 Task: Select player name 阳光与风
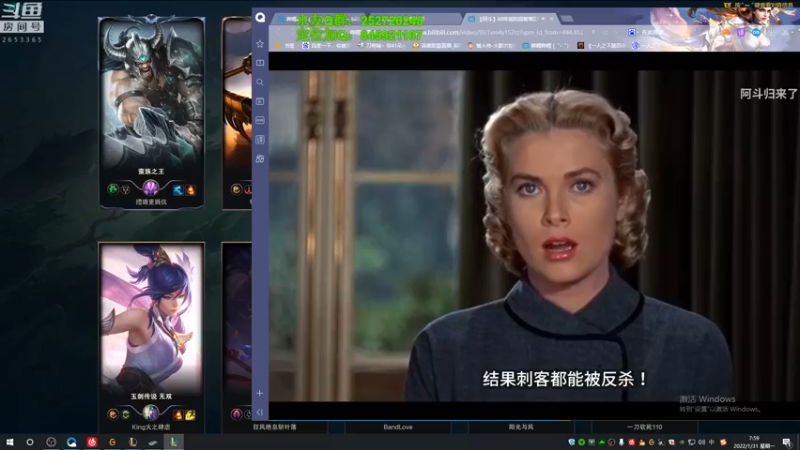pos(521,427)
